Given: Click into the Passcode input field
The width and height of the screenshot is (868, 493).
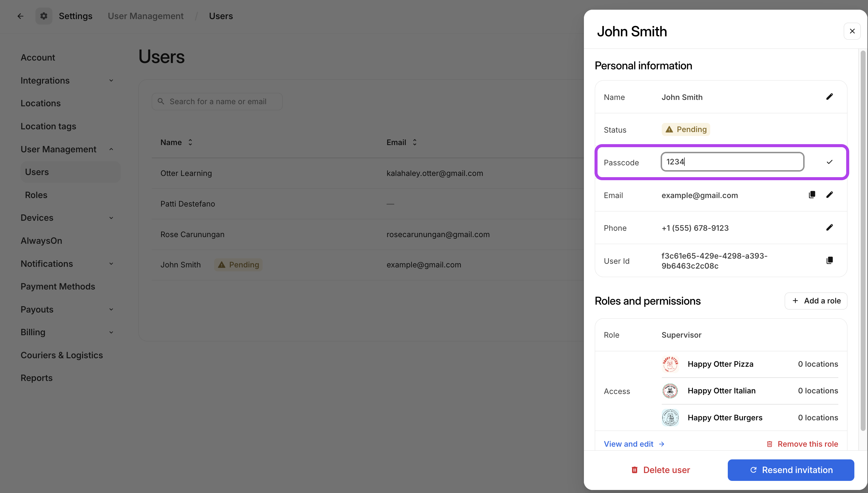Looking at the screenshot, I should (x=732, y=162).
